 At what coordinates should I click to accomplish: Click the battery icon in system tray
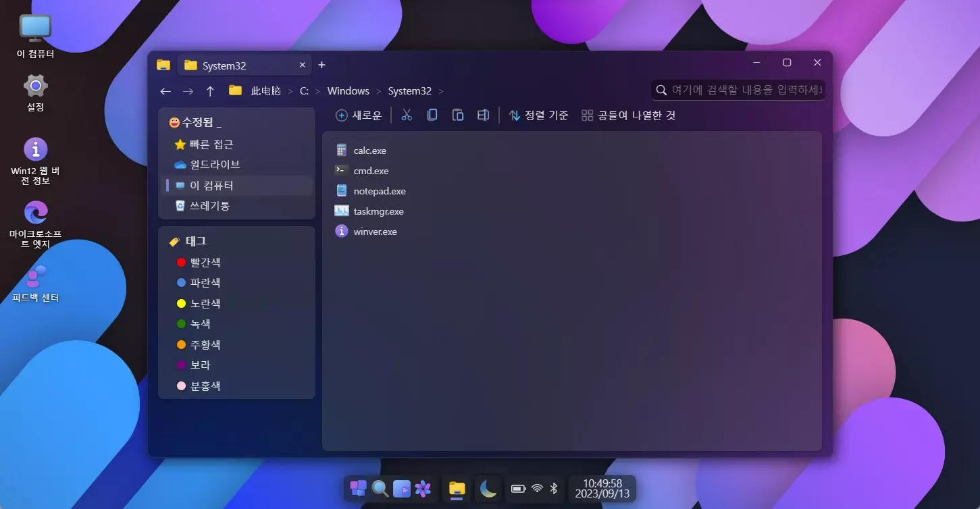point(518,489)
